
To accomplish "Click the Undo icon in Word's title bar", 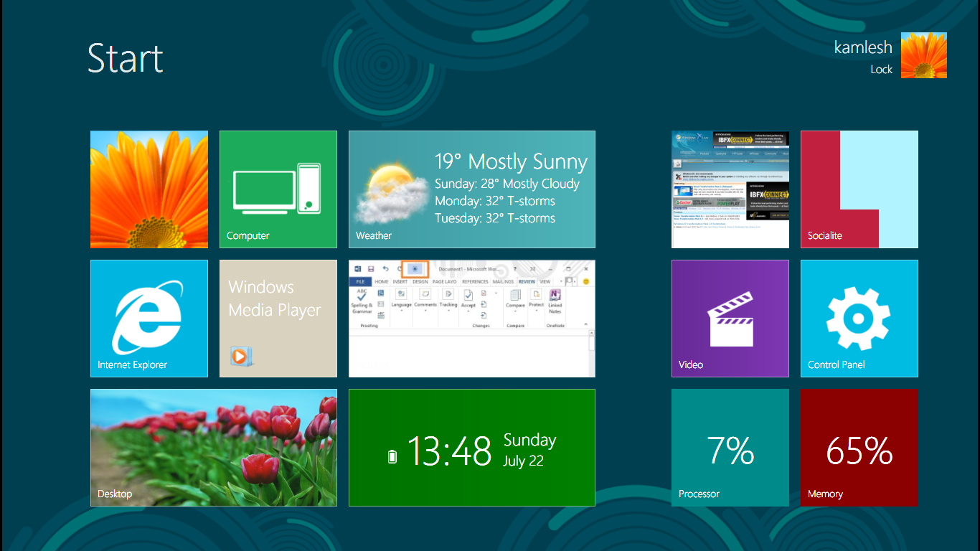I will click(x=386, y=268).
